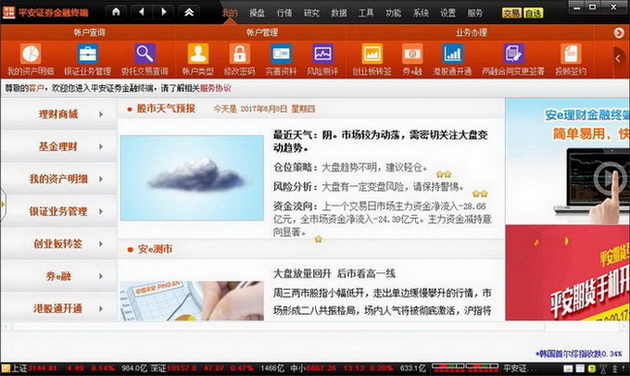The width and height of the screenshot is (630, 376).
Task: Open the 服务 menu
Action: click(475, 13)
